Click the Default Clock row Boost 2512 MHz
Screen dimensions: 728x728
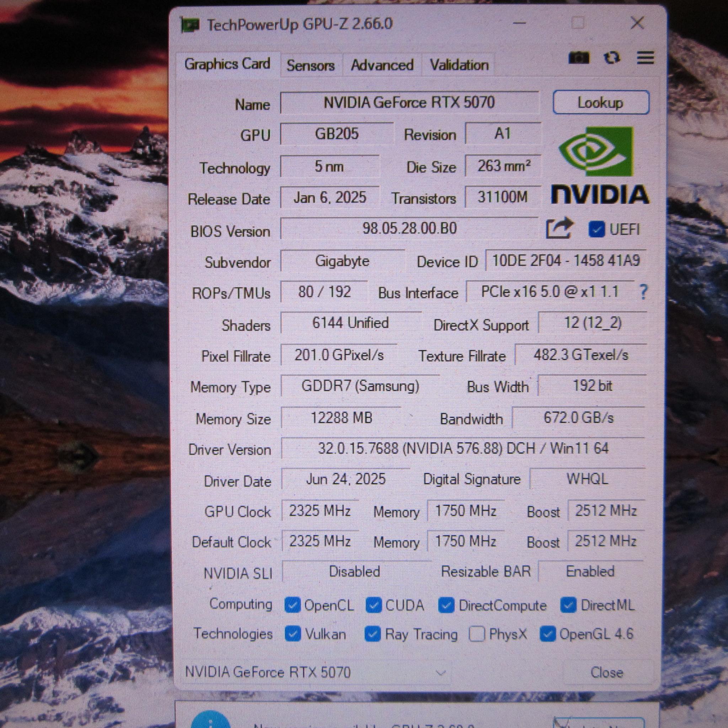(606, 541)
